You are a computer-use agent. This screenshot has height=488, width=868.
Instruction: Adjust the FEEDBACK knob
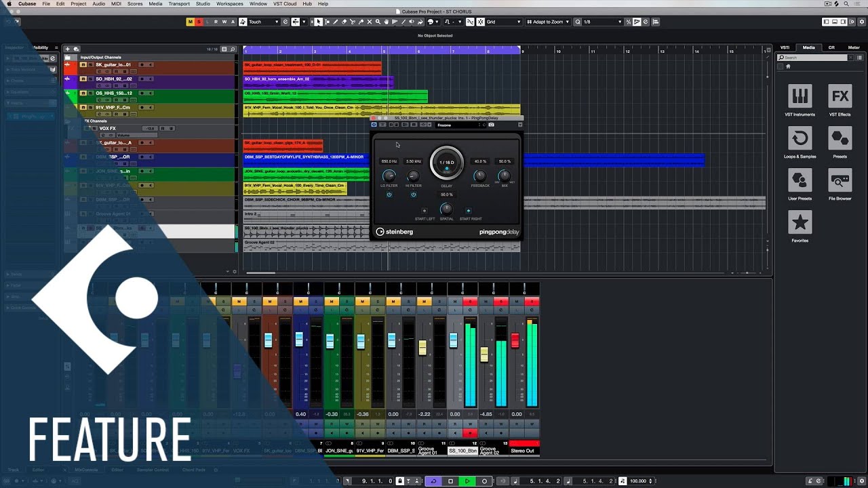480,176
